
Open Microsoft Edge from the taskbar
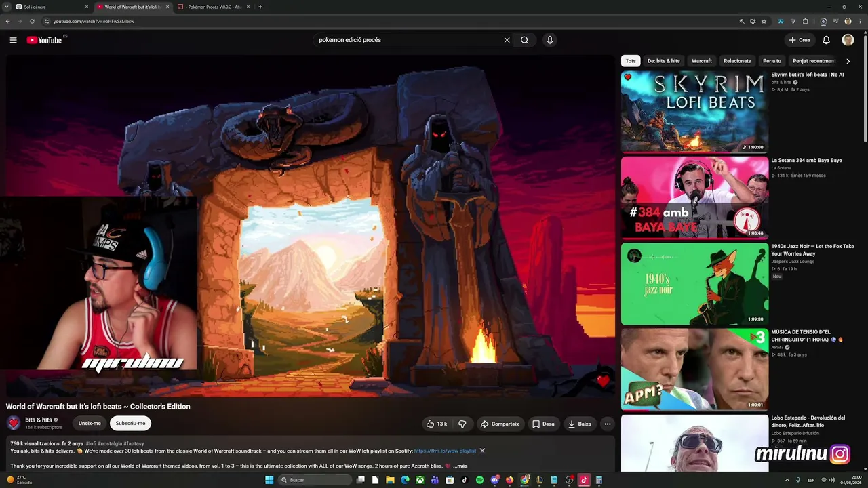[x=405, y=480]
